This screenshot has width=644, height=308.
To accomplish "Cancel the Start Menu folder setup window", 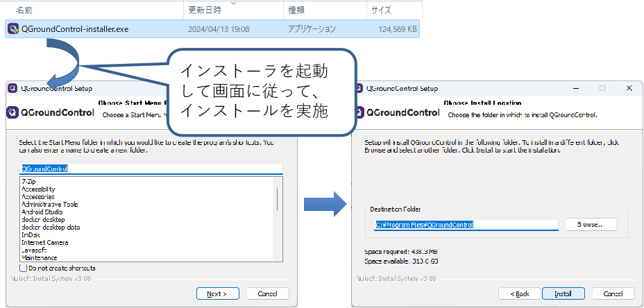I will 268,293.
